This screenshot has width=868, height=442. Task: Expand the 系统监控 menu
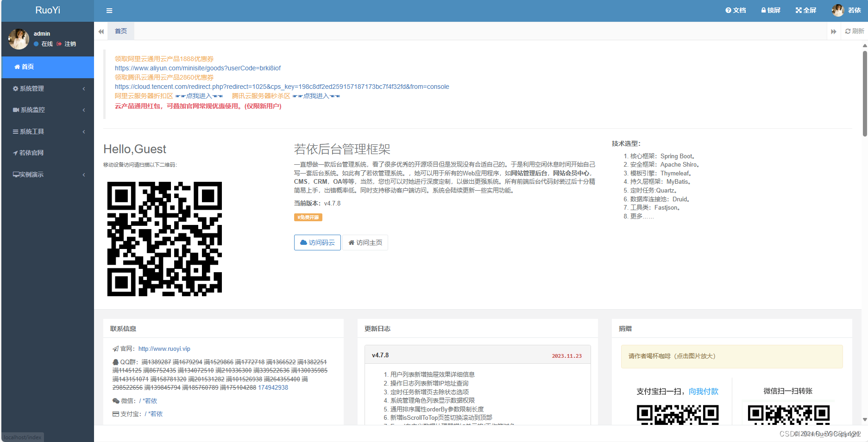pyautogui.click(x=32, y=110)
